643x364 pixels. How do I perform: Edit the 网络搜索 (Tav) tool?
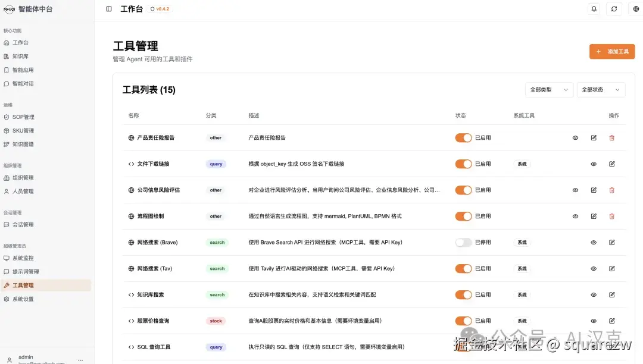click(611, 269)
